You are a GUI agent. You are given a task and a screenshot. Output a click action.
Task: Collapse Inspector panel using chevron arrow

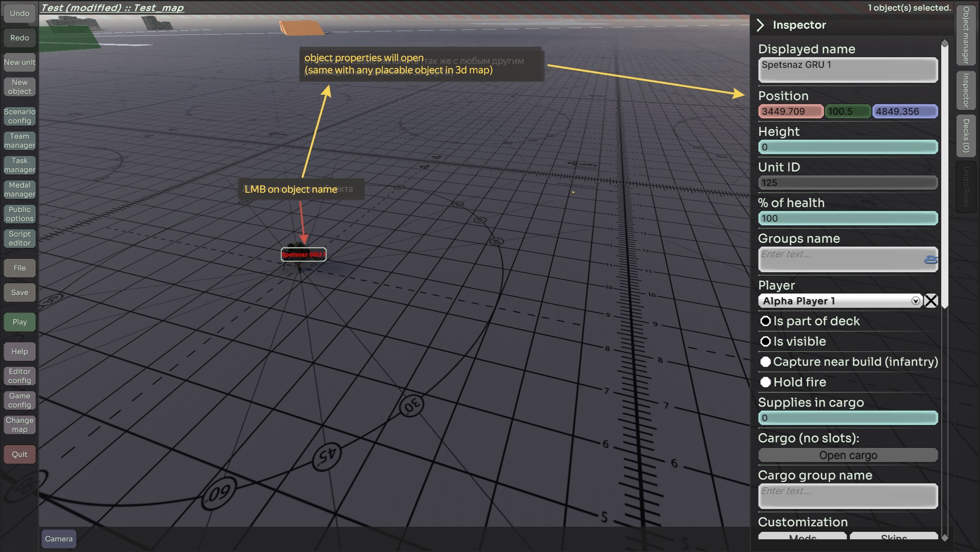tap(761, 25)
